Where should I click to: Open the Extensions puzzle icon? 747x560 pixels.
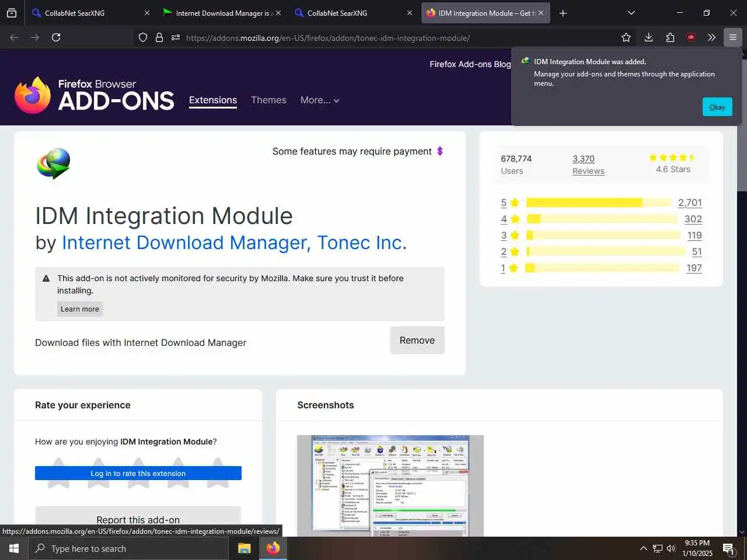tap(670, 37)
